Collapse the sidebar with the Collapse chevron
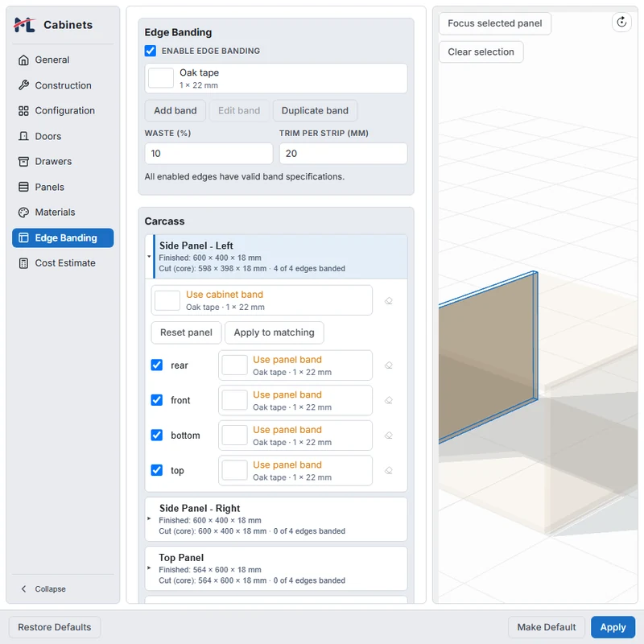The width and height of the screenshot is (644, 644). pos(24,589)
